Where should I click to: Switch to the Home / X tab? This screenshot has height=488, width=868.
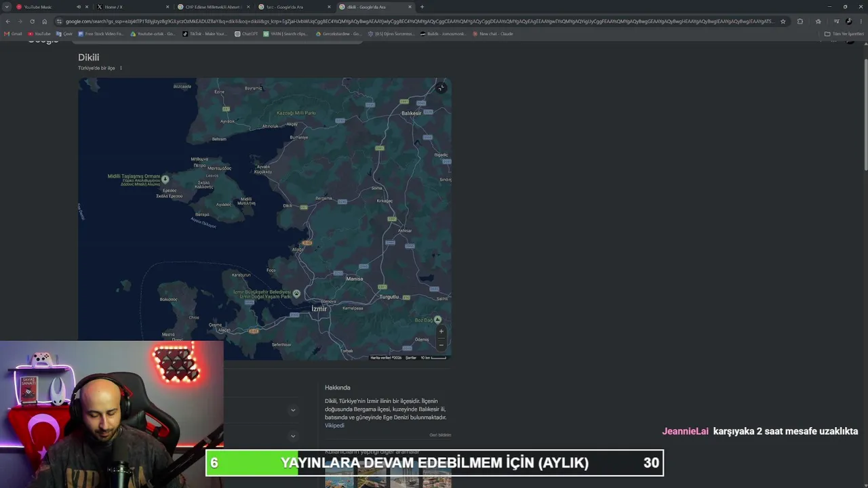coord(132,7)
